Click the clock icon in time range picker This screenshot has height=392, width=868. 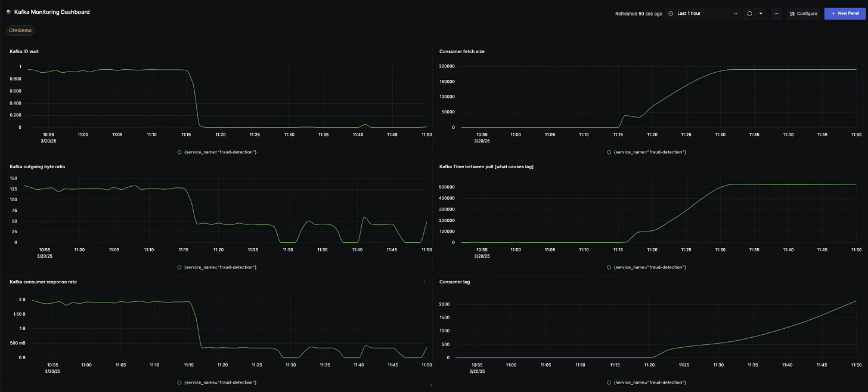click(671, 13)
